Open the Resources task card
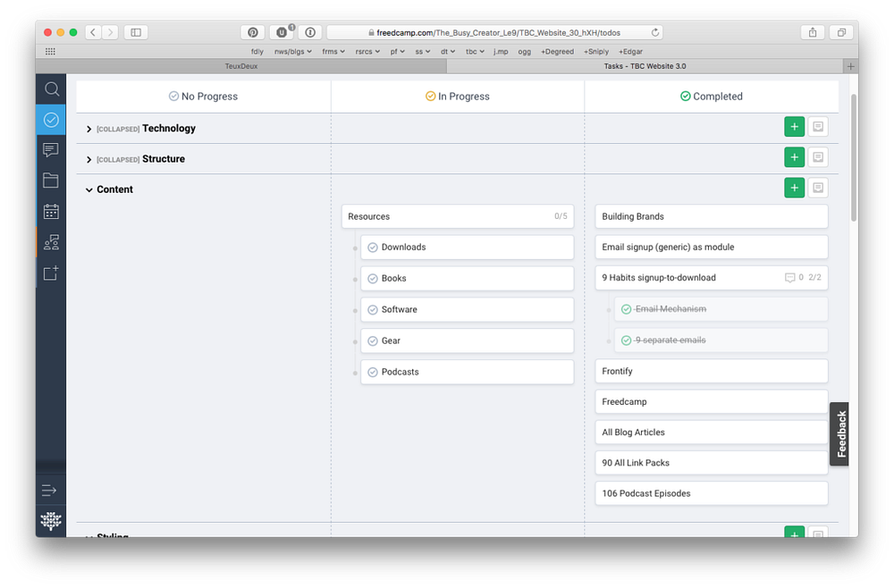The image size is (894, 588). (x=458, y=216)
